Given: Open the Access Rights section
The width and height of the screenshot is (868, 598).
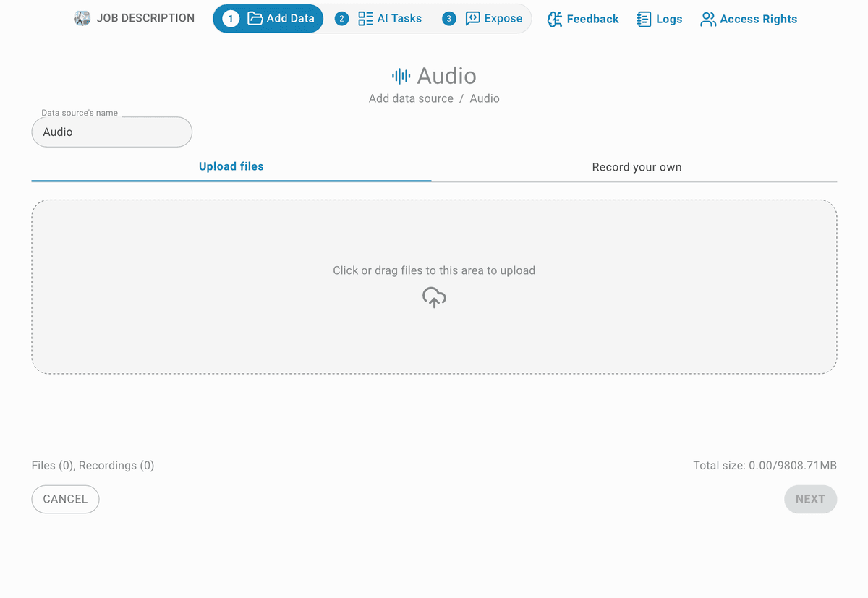Looking at the screenshot, I should 749,20.
